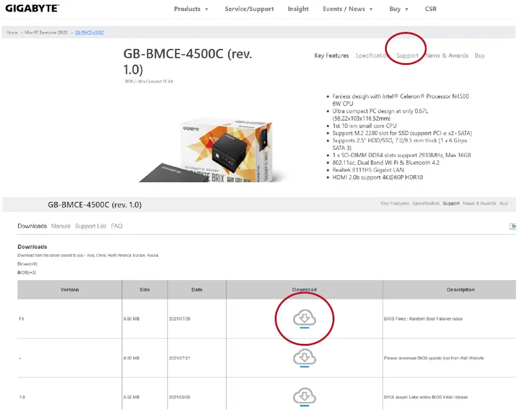519x420 pixels.
Task: Open CSR in top navigation
Action: [431, 9]
